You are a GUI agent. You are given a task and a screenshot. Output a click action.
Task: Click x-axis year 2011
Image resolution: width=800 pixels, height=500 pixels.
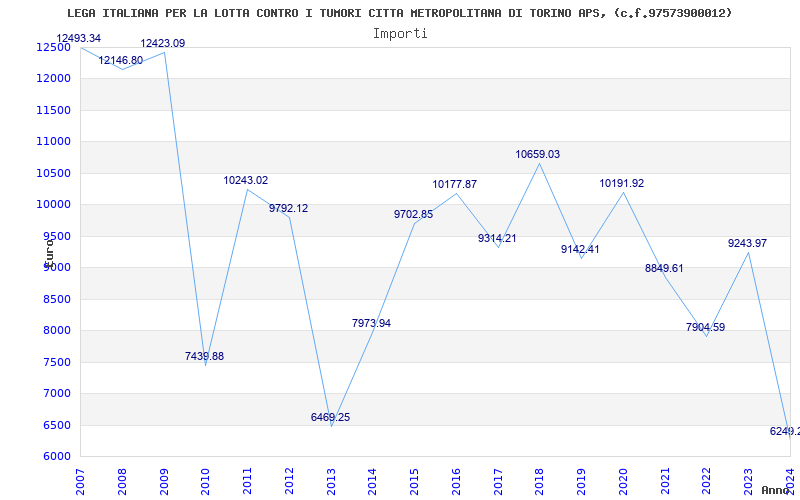pos(247,482)
